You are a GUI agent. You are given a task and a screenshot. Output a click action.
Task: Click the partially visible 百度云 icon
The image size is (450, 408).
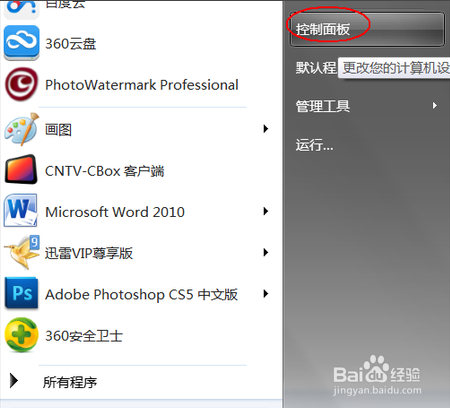coord(21,9)
